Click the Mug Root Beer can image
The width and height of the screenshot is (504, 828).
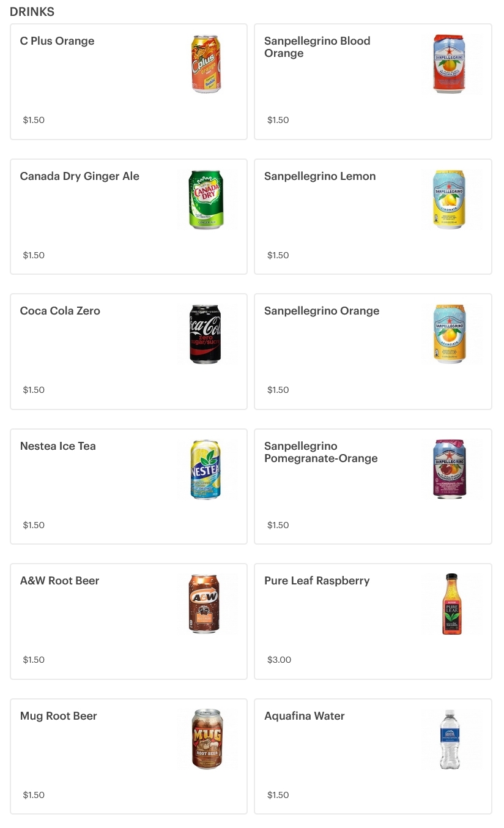click(207, 739)
